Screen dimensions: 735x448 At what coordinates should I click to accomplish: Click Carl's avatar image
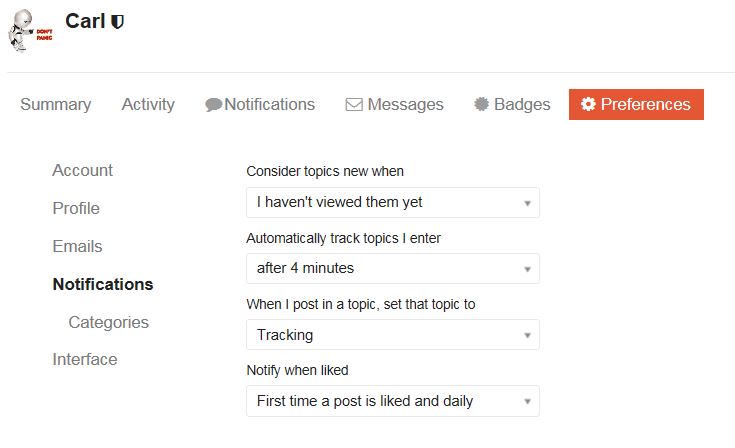30,30
